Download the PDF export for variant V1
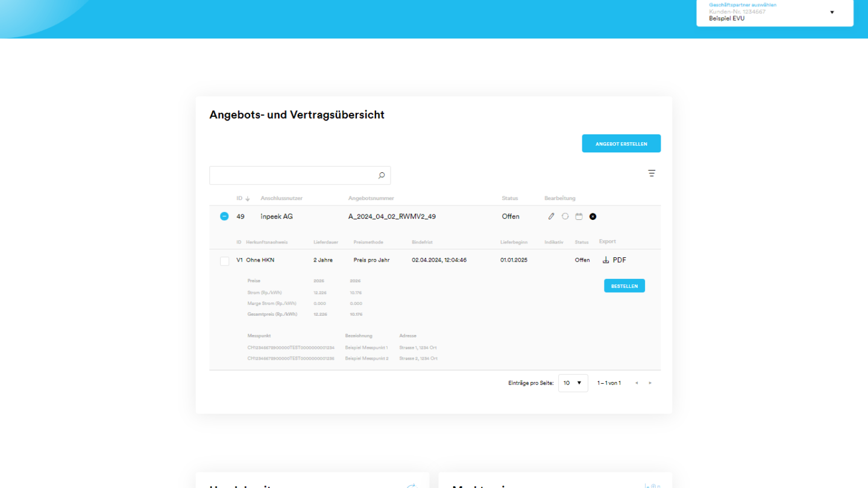This screenshot has width=868, height=488. pyautogui.click(x=614, y=260)
